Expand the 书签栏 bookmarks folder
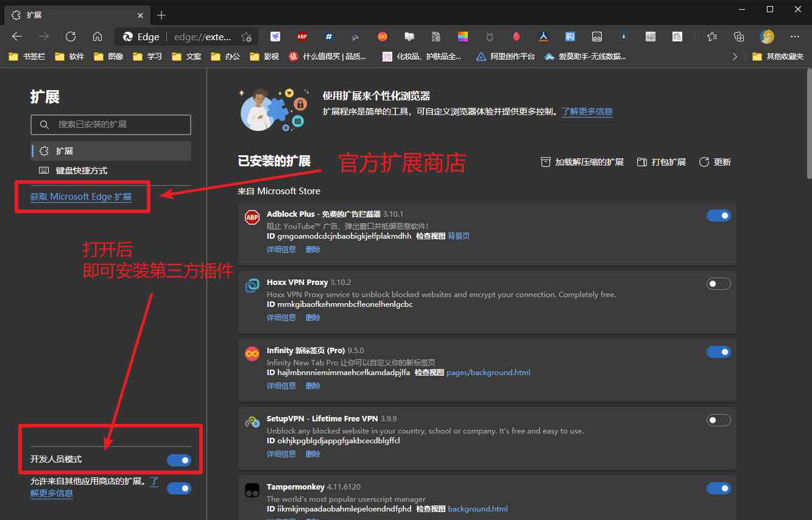This screenshot has height=520, width=812. tap(27, 56)
